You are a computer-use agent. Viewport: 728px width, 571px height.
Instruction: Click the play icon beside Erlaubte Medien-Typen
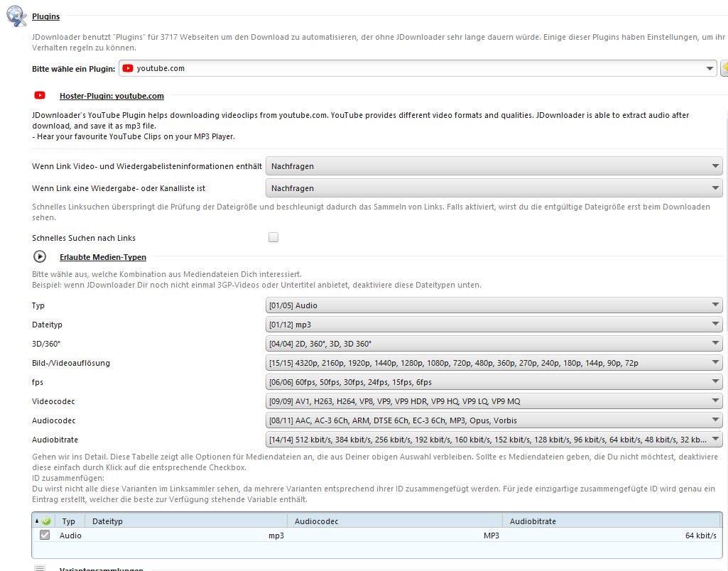[x=40, y=256]
